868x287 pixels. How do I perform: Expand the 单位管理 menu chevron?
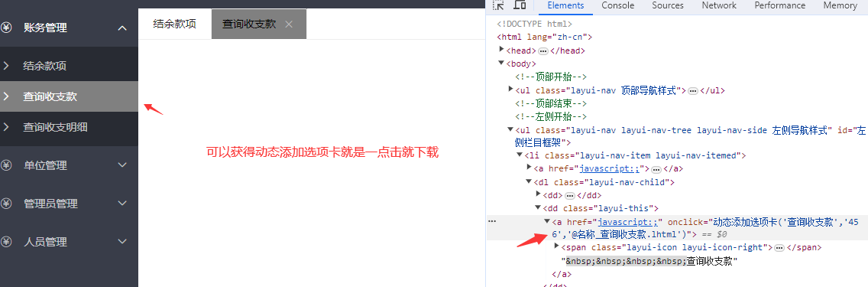pos(122,165)
